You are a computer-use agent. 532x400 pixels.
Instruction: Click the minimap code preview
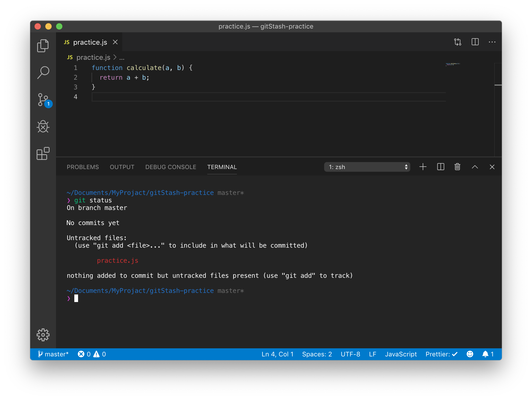453,64
